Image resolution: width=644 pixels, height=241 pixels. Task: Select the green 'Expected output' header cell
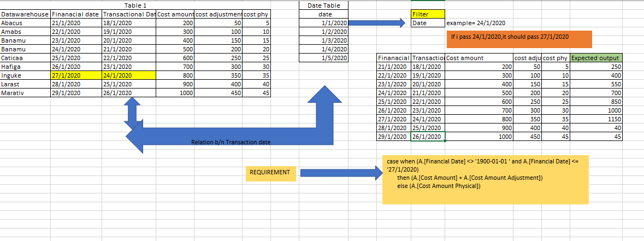tap(596, 58)
